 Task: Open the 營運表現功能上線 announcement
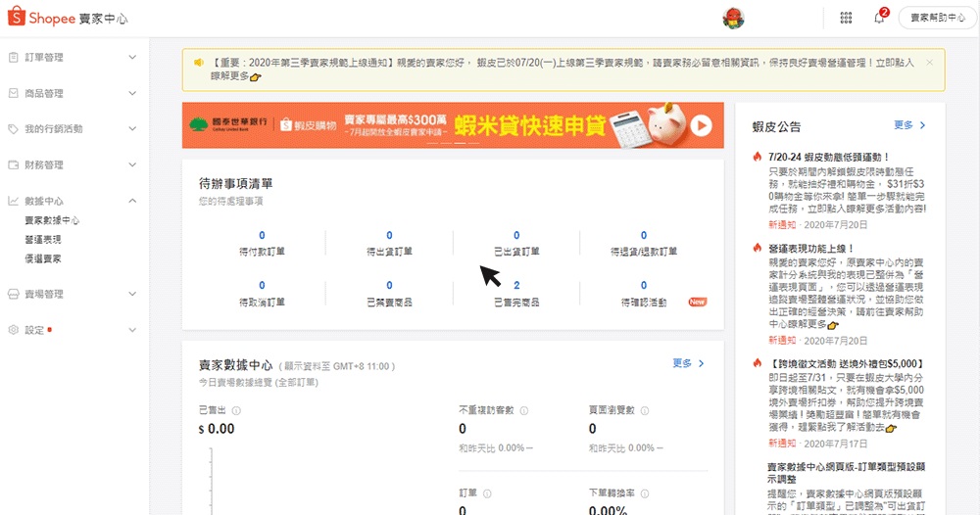coord(810,249)
